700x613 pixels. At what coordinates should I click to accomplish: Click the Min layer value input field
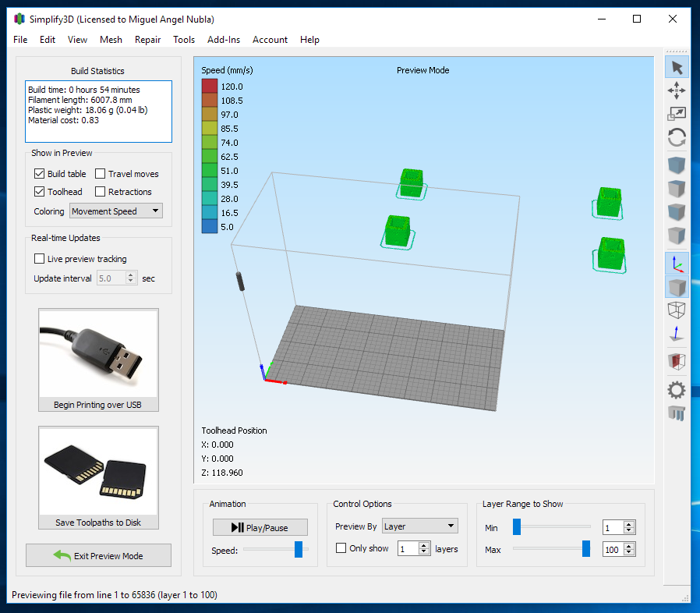(613, 528)
